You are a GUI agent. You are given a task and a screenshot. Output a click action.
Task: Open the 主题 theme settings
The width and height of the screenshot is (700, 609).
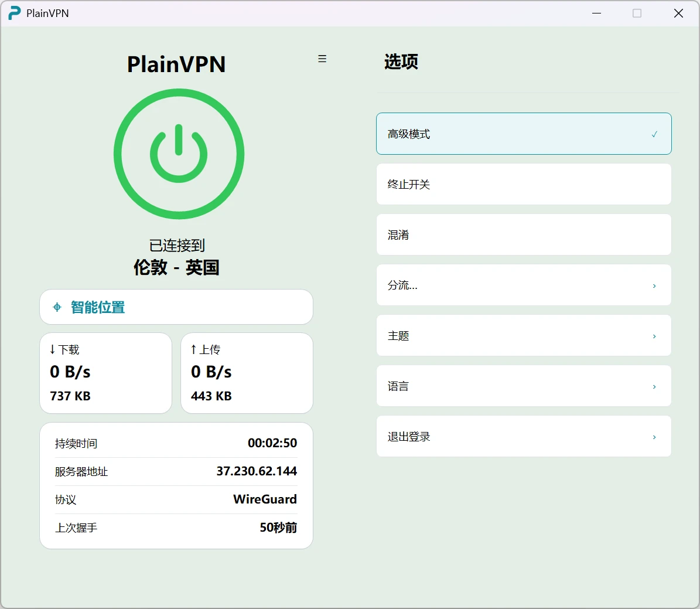[524, 335]
